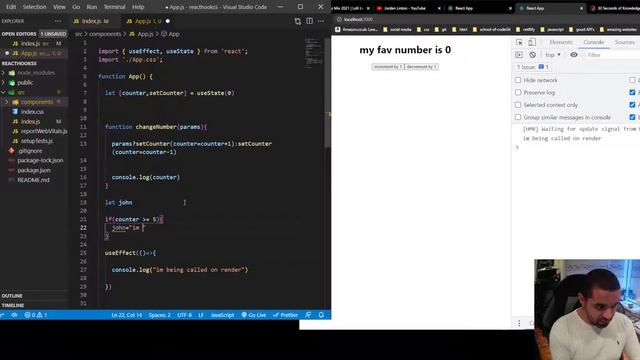Open reportWebVitals.js file

click(x=44, y=131)
